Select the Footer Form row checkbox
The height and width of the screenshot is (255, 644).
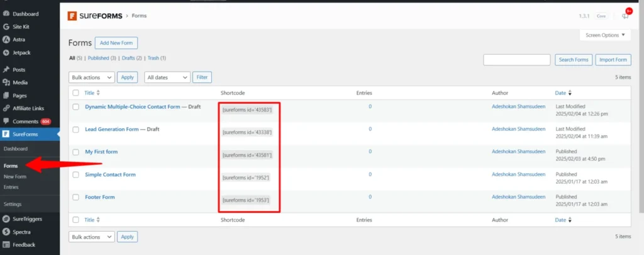(x=75, y=197)
